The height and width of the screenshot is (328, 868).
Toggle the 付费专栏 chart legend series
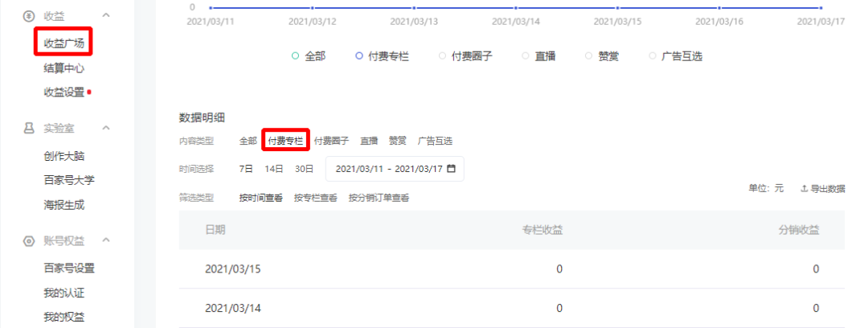click(x=383, y=56)
